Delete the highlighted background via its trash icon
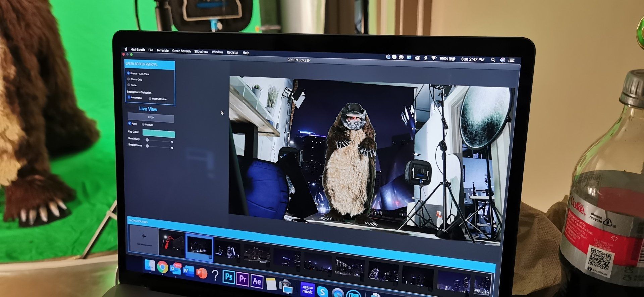 coord(210,257)
